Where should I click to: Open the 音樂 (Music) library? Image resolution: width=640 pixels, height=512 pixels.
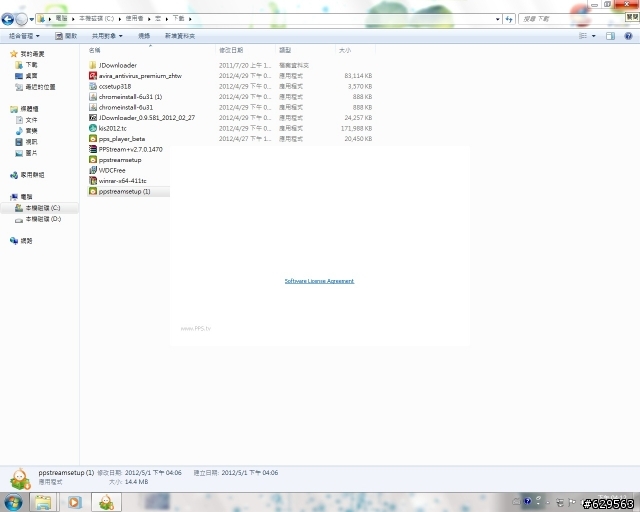click(x=31, y=131)
